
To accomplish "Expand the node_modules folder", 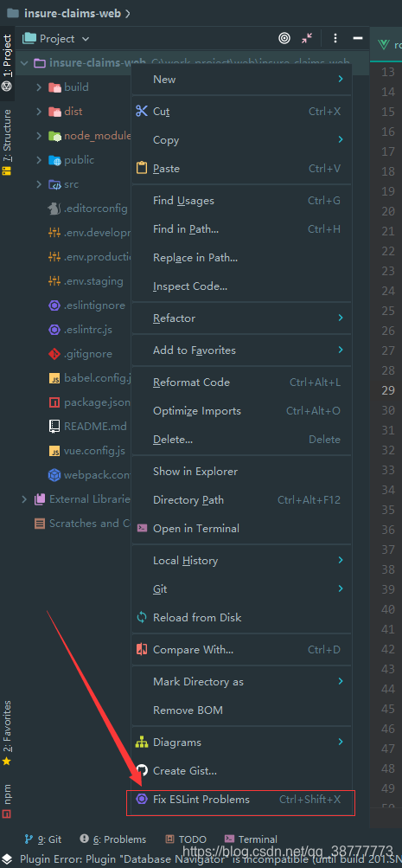I will 39,136.
